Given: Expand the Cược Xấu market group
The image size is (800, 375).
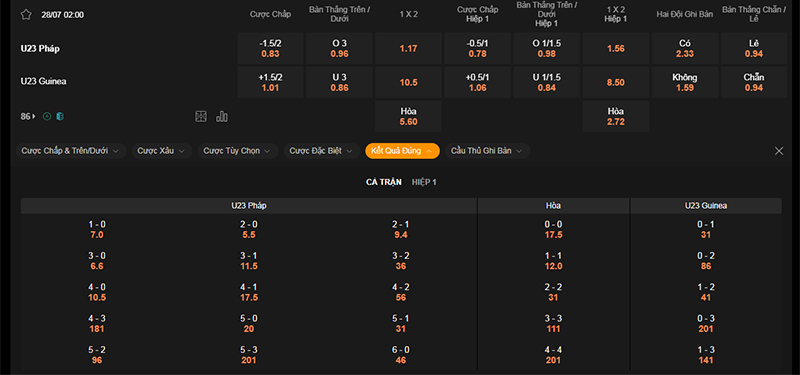Looking at the screenshot, I should click(162, 151).
